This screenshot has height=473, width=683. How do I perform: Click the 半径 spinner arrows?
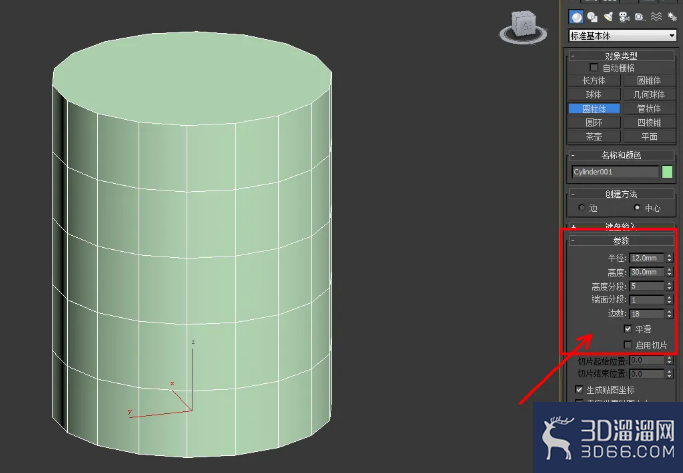coord(669,258)
